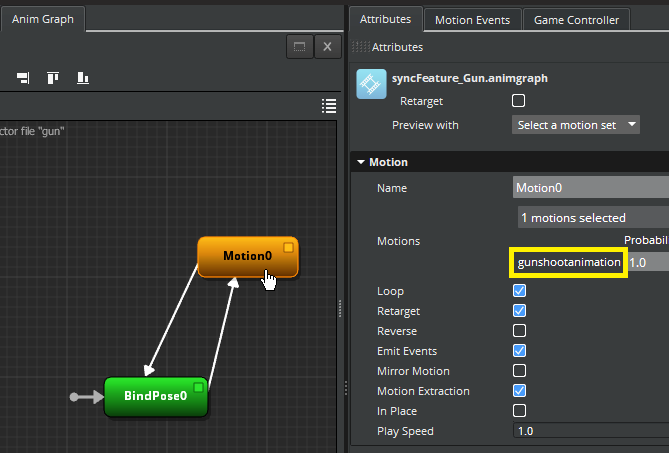Open the graph navigation list icon
The height and width of the screenshot is (453, 669).
(329, 106)
